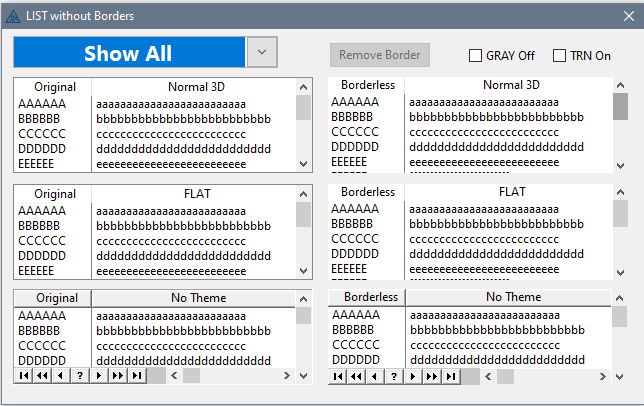Click the Remove Border button
Viewport: 644px width, 406px height.
[380, 55]
